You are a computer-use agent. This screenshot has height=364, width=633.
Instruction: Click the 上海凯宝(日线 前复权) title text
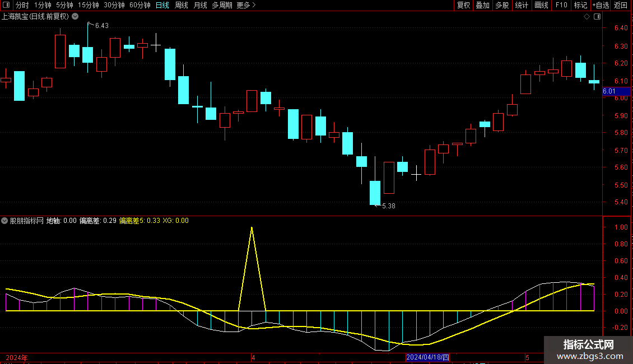[x=35, y=17]
